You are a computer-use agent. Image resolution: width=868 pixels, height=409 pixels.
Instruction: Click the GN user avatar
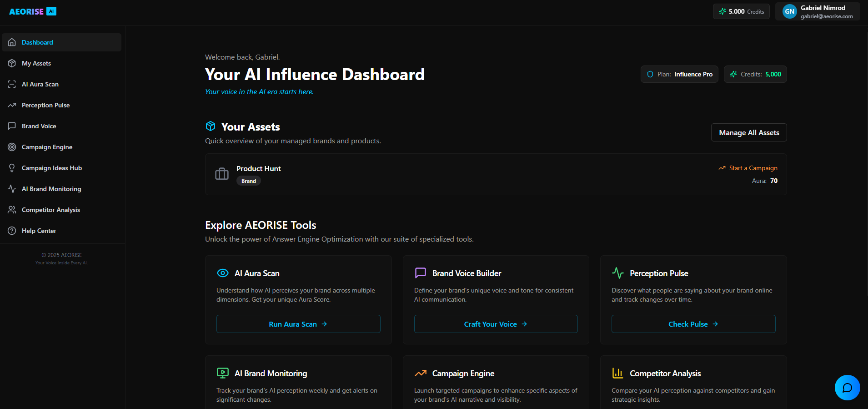point(789,12)
